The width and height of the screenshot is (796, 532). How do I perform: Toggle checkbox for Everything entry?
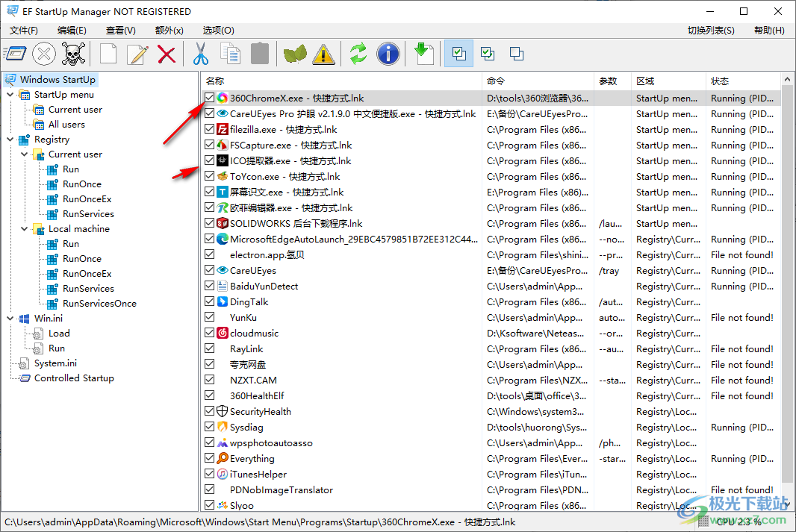click(x=209, y=458)
